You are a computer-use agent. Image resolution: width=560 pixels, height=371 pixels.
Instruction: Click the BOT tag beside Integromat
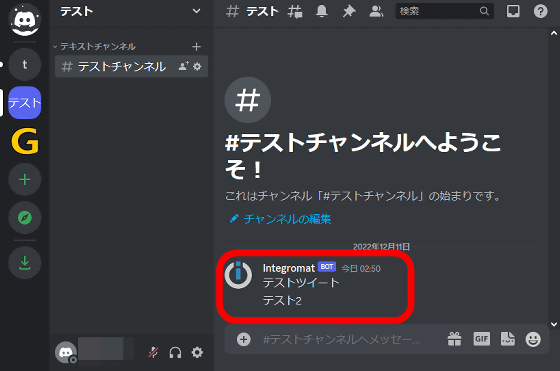coord(326,267)
